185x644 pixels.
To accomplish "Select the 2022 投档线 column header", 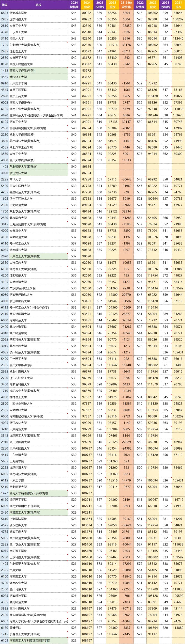I will tap(140, 5).
